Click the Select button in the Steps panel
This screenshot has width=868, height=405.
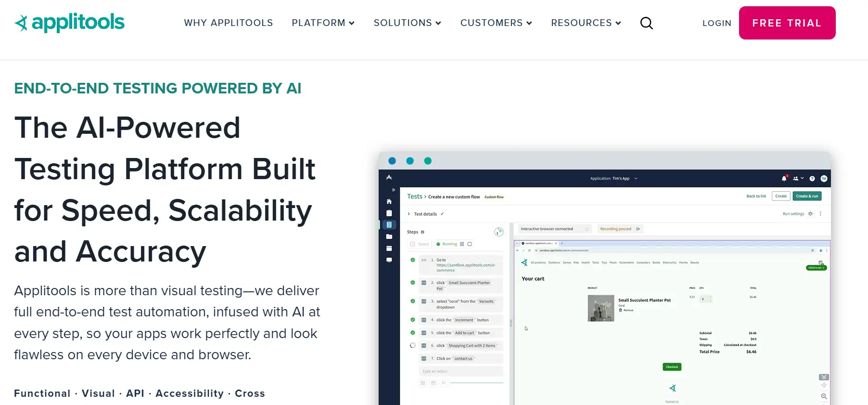pos(420,244)
